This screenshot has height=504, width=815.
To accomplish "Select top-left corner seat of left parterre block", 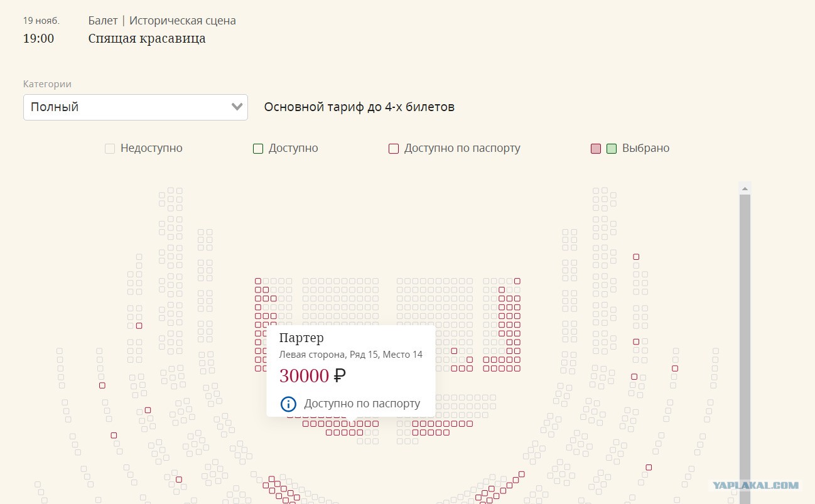I will coord(258,281).
